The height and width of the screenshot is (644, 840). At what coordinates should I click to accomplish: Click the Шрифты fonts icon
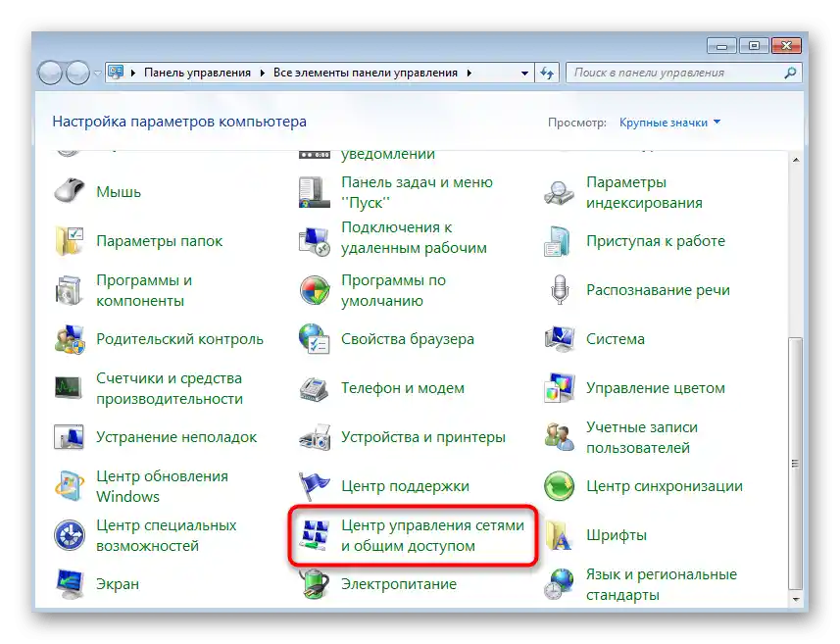tap(559, 534)
